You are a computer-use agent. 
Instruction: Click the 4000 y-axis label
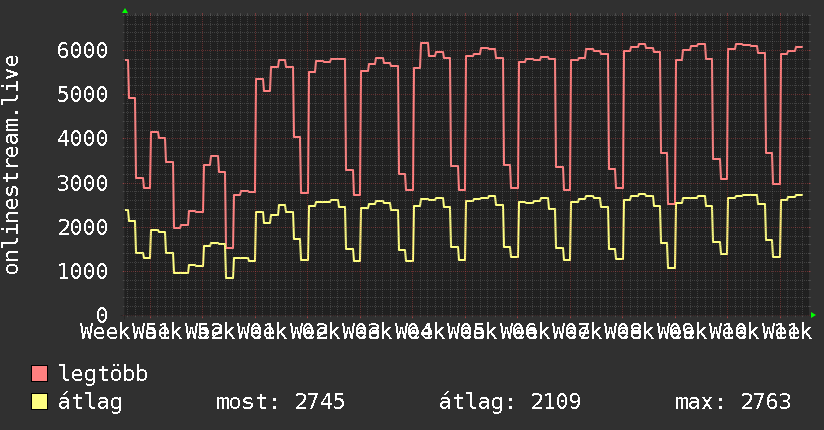click(83, 139)
